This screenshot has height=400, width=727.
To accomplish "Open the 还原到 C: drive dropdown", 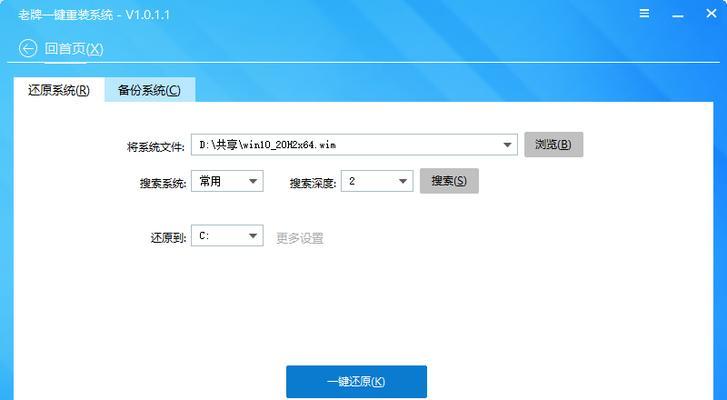I will point(227,236).
